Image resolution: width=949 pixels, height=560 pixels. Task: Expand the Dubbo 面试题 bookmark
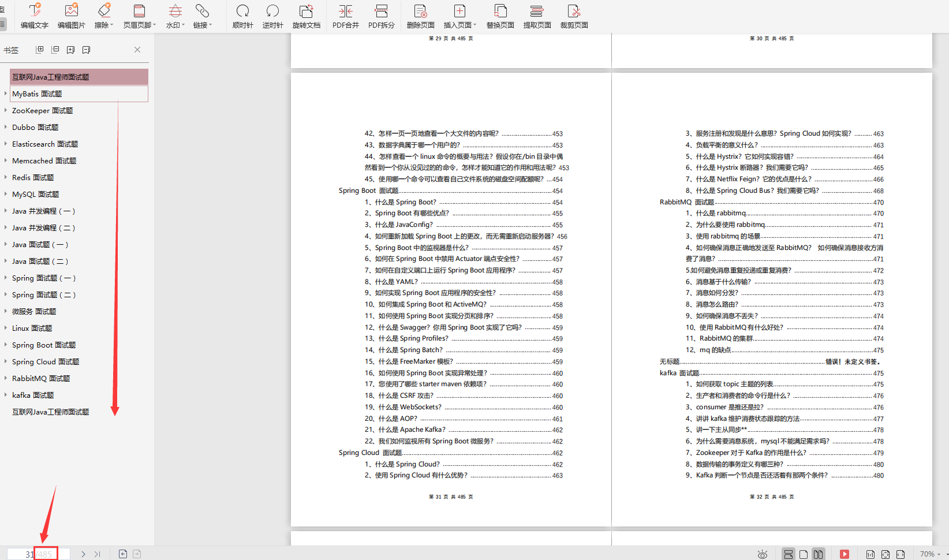pos(6,127)
